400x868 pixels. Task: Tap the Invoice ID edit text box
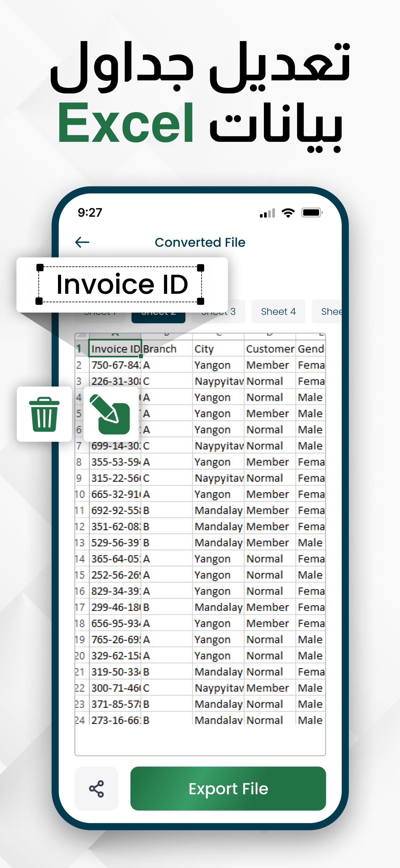pyautogui.click(x=120, y=284)
